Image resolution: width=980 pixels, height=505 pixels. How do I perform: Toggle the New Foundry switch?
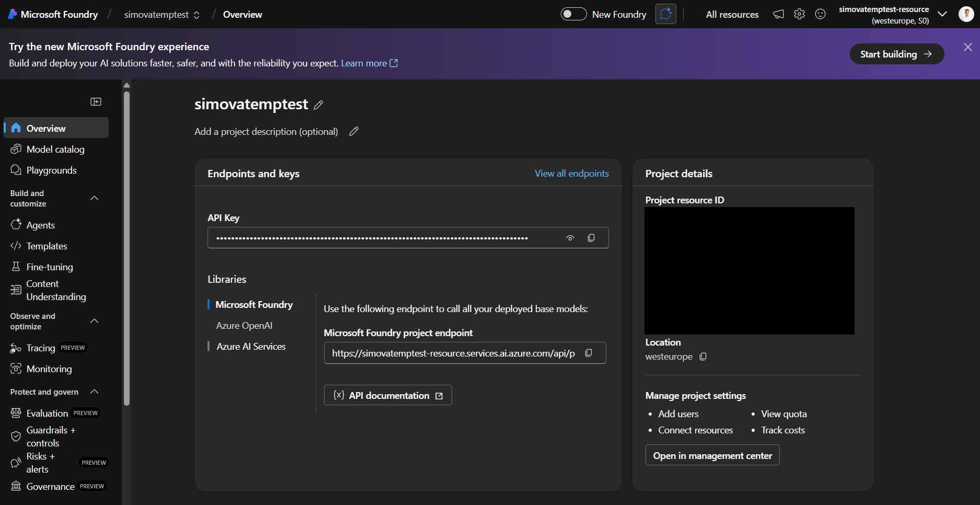574,14
